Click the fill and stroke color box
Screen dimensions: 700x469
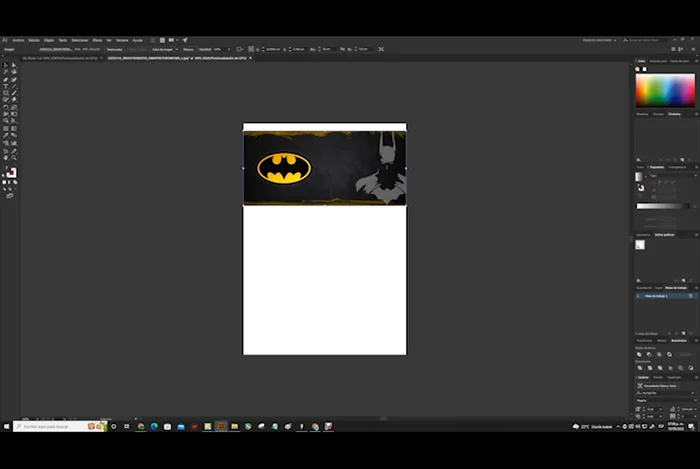click(x=10, y=173)
